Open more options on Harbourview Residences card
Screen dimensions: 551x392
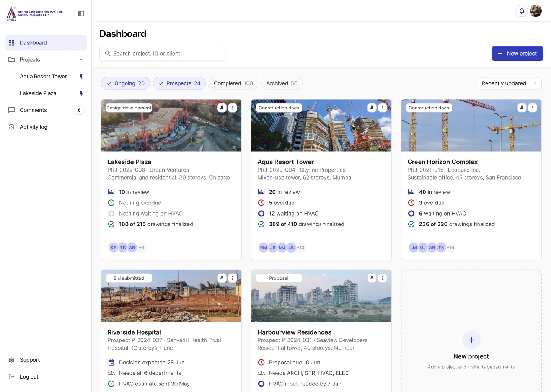tap(383, 278)
